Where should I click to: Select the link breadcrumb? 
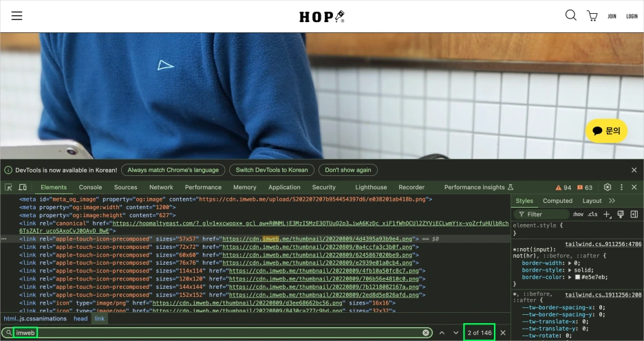100,318
